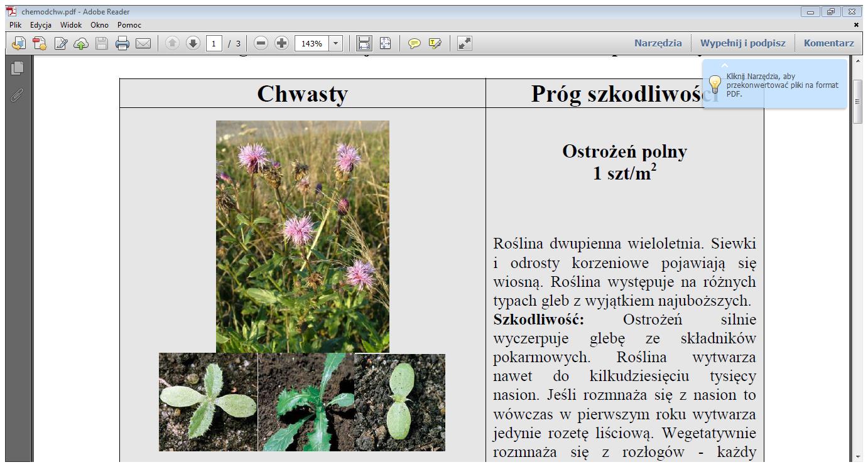Viewport: 868px width, 467px height.
Task: Click the zoom value field showing 143%
Action: coord(312,43)
